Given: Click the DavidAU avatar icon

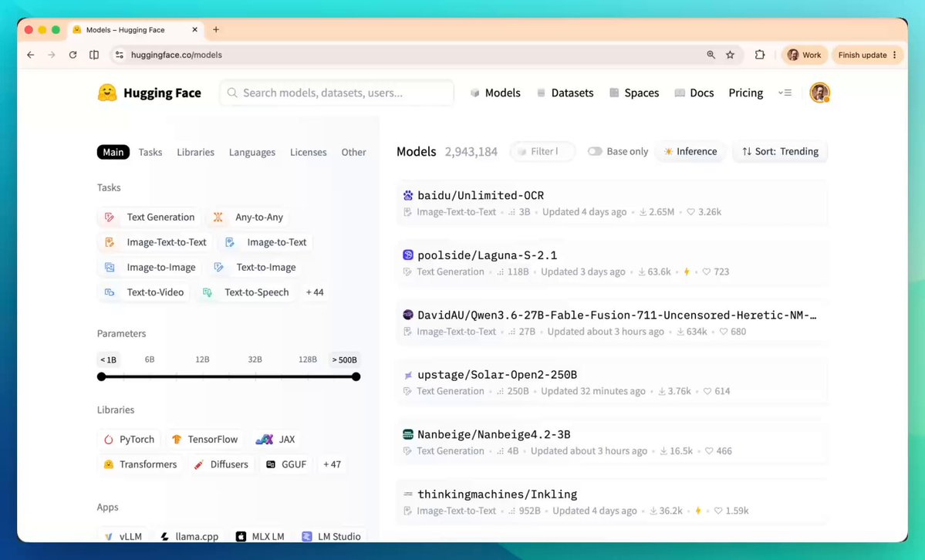Looking at the screenshot, I should pos(407,315).
